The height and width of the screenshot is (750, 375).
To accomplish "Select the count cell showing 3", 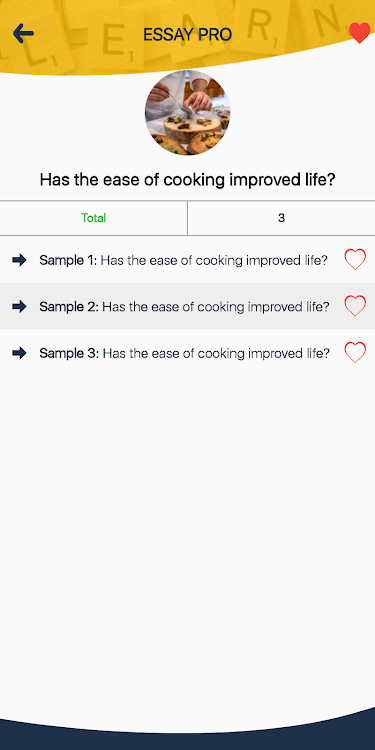I will point(281,218).
